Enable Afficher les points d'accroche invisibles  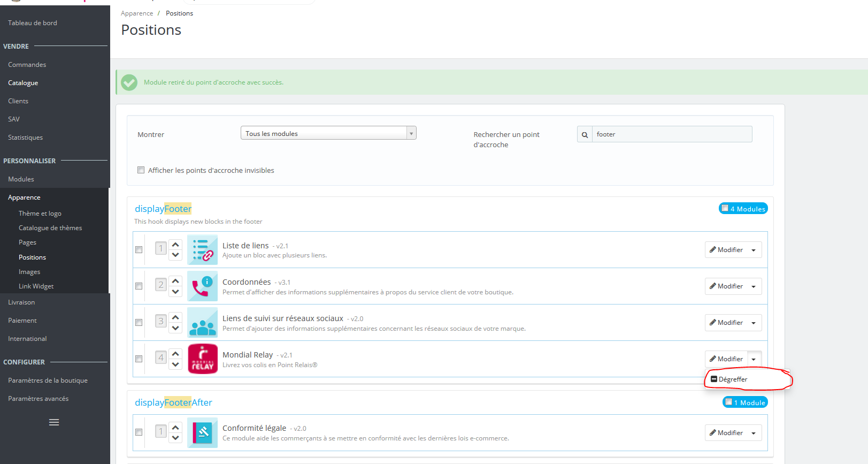[141, 170]
